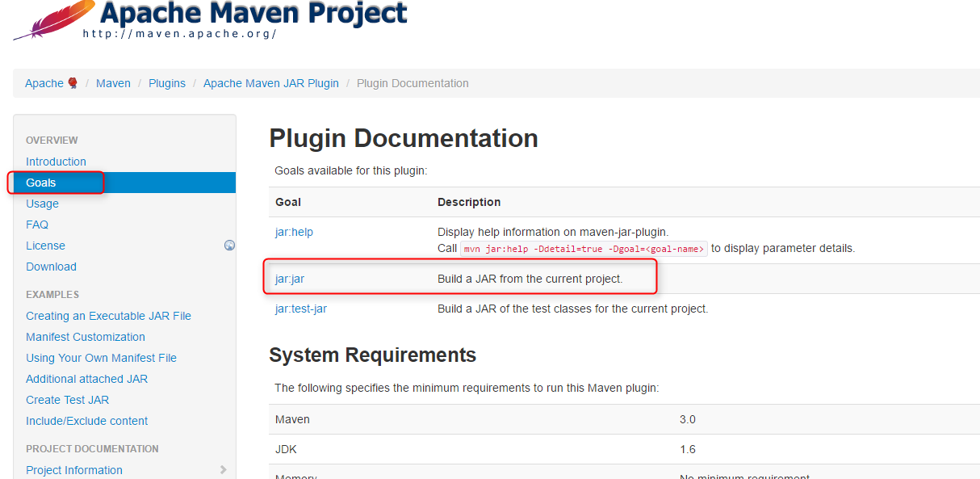Open the Include/Exclude content example
980x479 pixels.
pos(86,421)
